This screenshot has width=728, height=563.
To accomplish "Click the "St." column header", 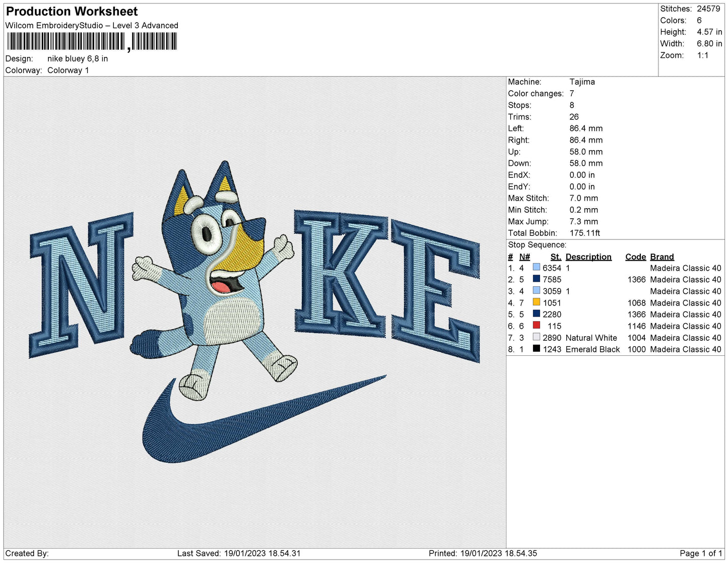I will pyautogui.click(x=556, y=257).
